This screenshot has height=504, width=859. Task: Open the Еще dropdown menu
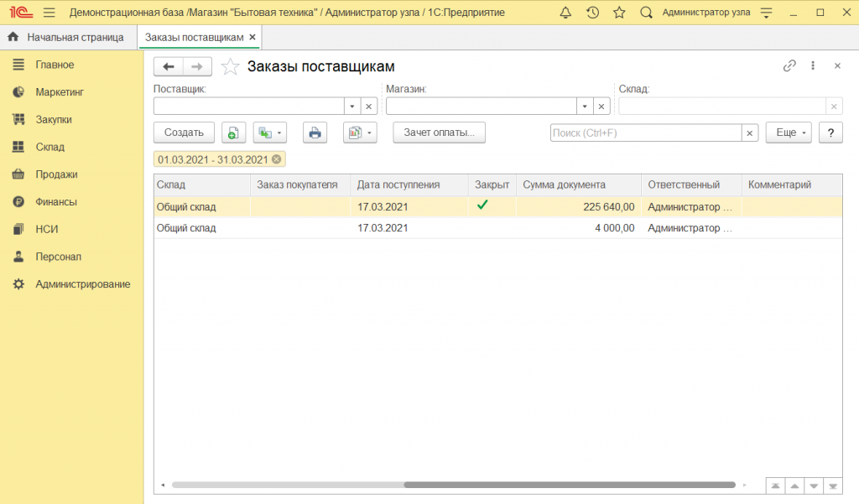pyautogui.click(x=789, y=132)
